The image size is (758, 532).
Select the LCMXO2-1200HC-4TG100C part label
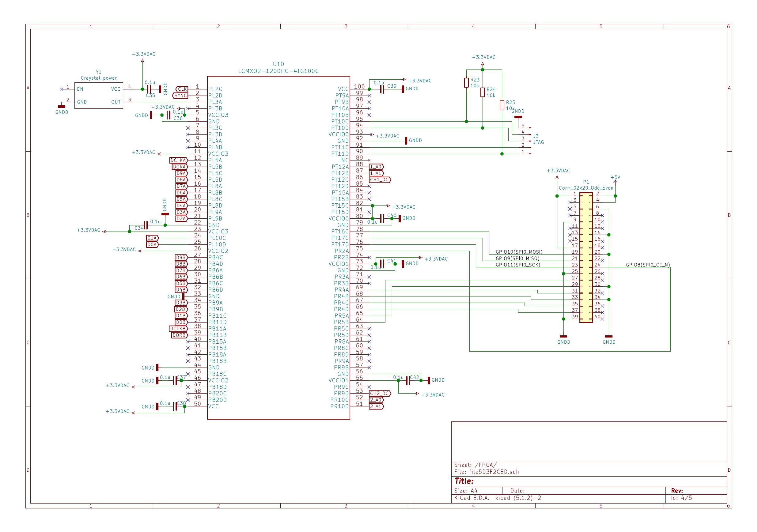[278, 71]
